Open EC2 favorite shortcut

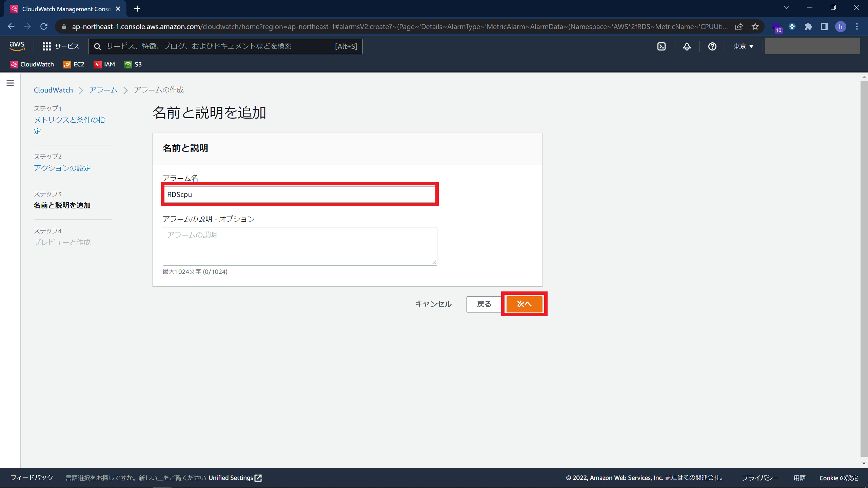coord(74,64)
